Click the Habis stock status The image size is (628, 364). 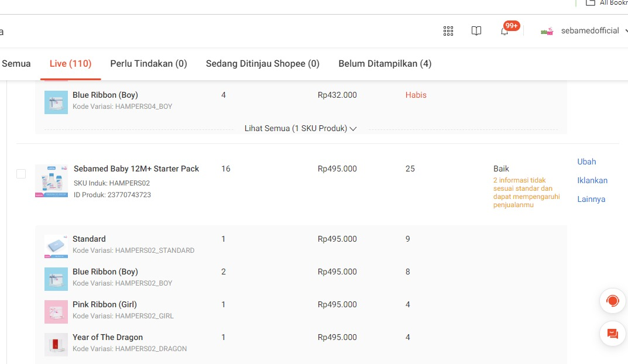coord(416,95)
